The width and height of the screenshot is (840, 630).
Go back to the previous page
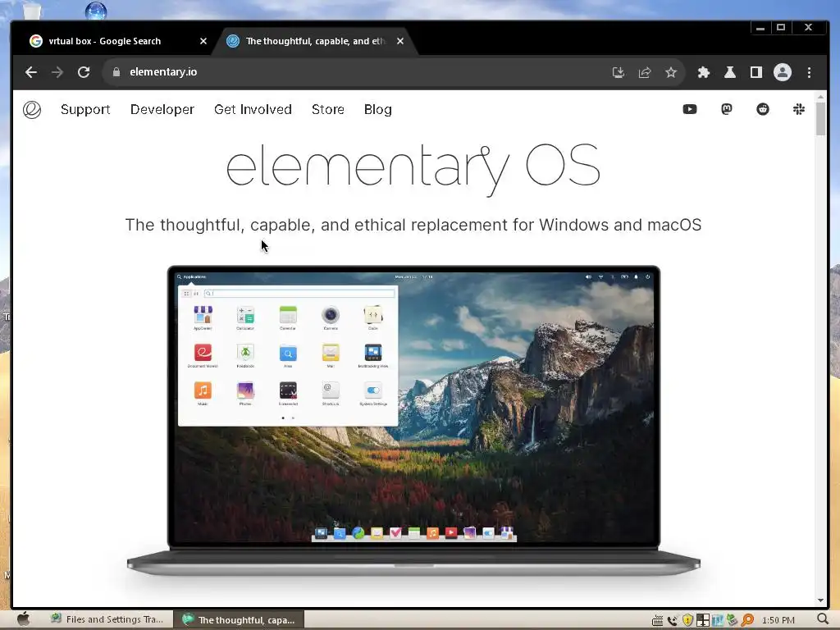point(31,72)
